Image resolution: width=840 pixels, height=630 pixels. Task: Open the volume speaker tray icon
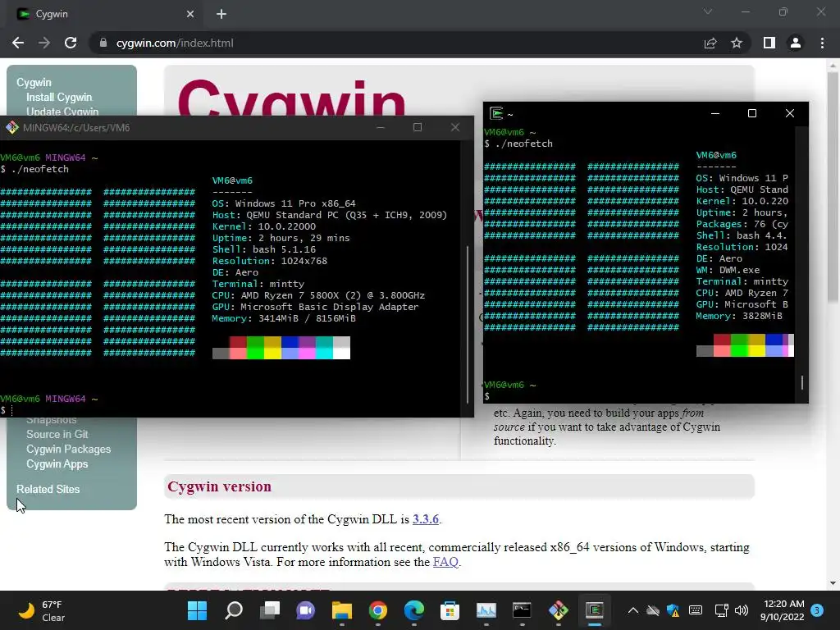pos(742,610)
